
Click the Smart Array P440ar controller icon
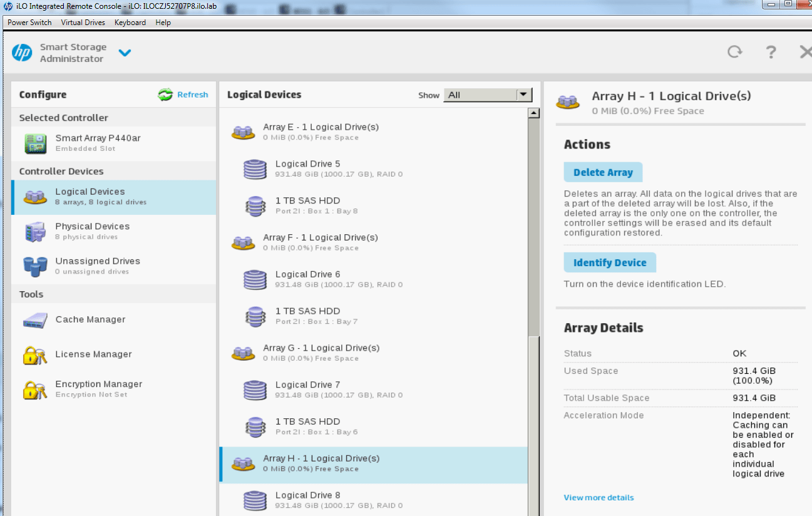coord(35,143)
